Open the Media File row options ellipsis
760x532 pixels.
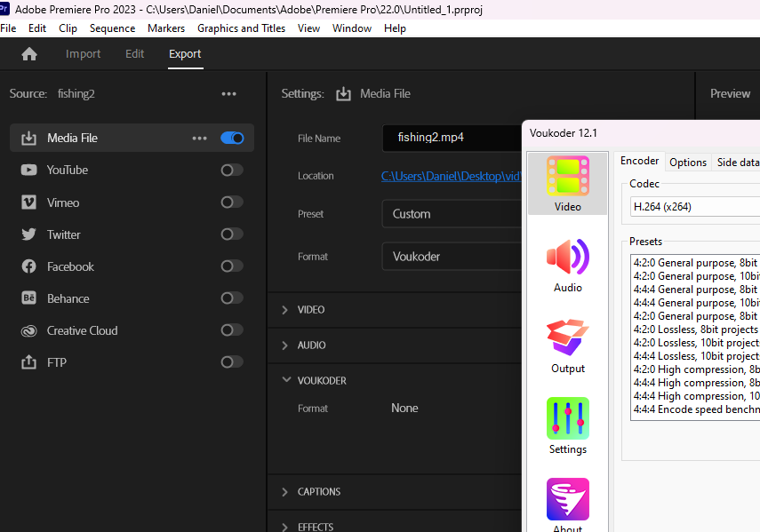pyautogui.click(x=199, y=139)
